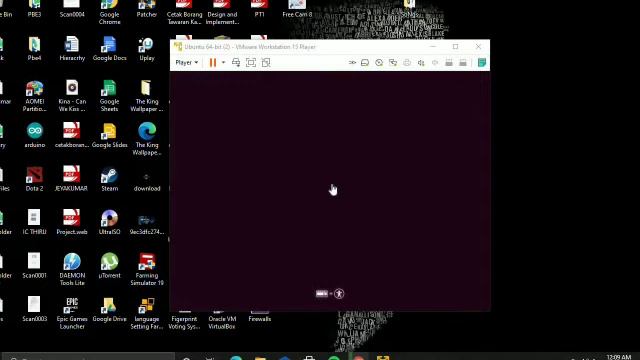Select the Pbe4 file icon

pos(34,49)
